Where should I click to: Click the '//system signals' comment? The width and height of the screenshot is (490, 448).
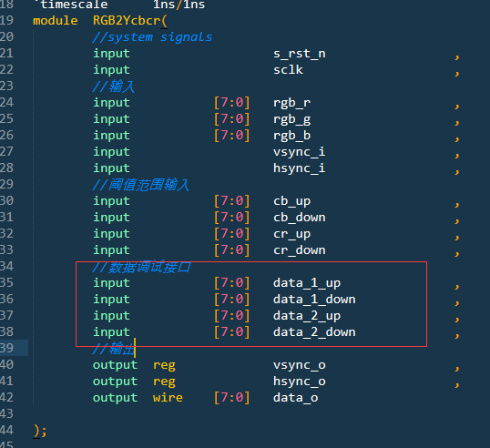tap(152, 37)
